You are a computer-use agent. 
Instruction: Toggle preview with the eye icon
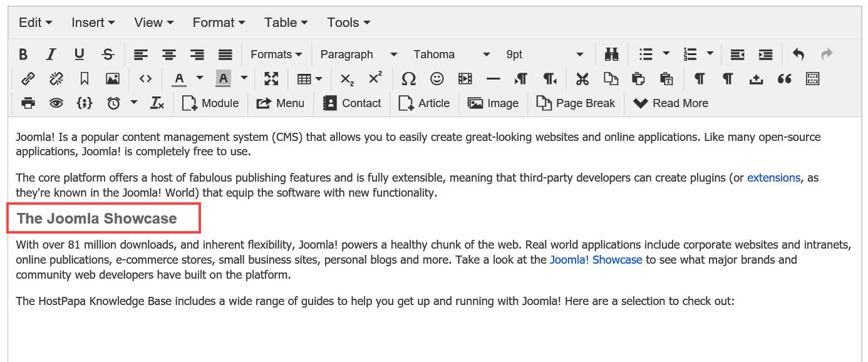[x=56, y=103]
